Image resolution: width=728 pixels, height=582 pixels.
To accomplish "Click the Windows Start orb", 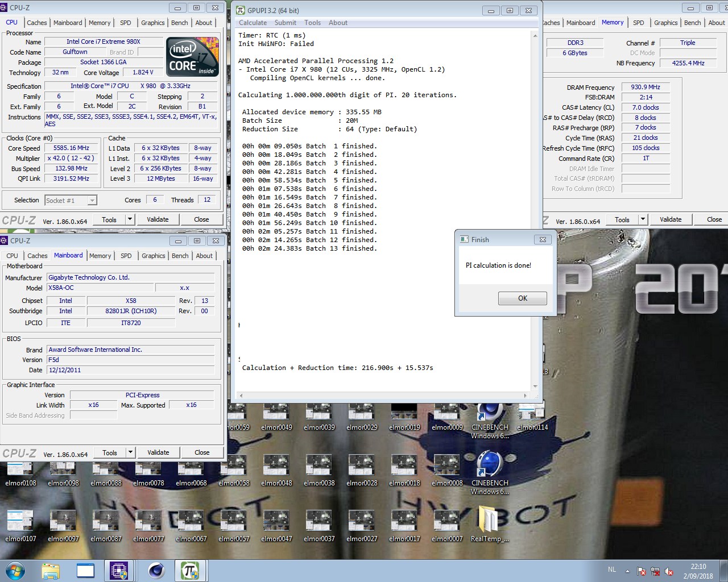I will pyautogui.click(x=15, y=571).
